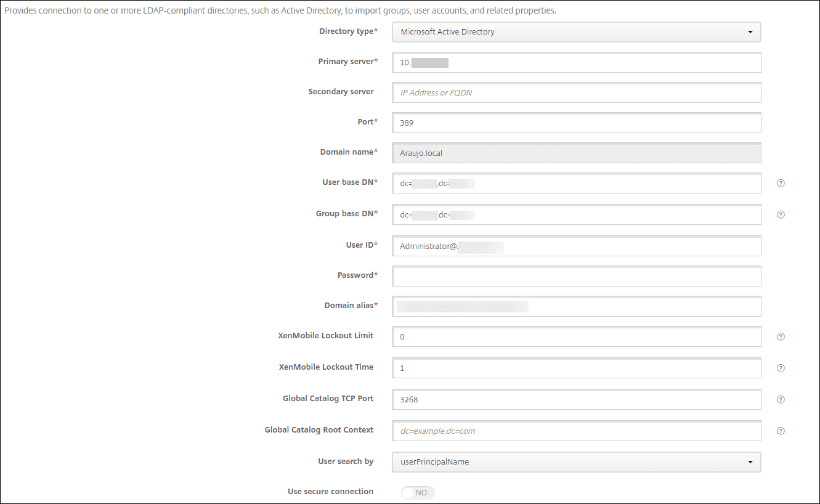View XenMobile Lockout Time help icon
The height and width of the screenshot is (504, 820).
pyautogui.click(x=781, y=368)
